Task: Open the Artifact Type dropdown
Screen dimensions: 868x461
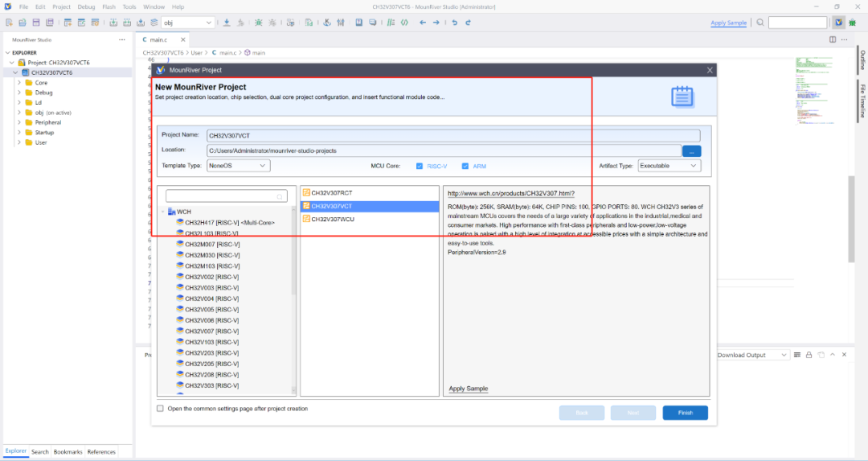Action: 669,166
